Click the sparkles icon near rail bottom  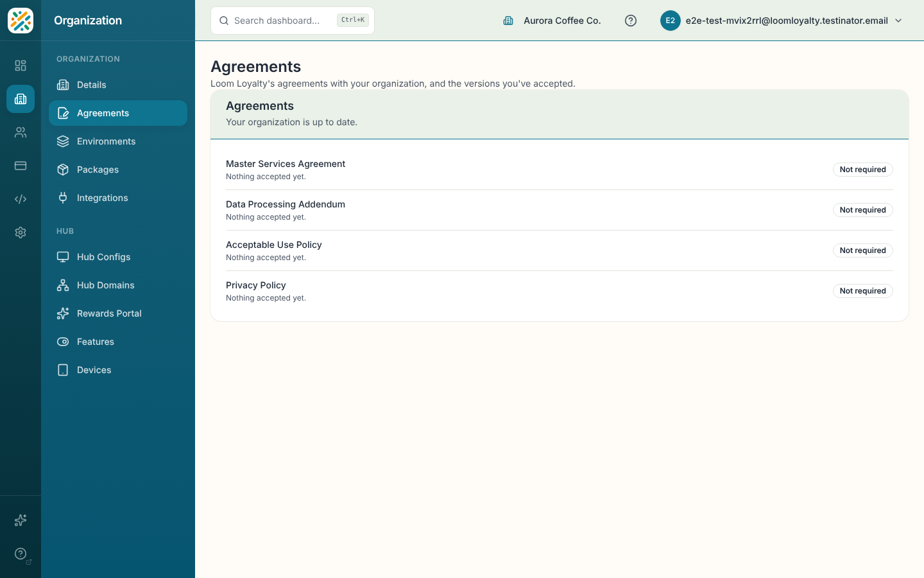click(21, 520)
